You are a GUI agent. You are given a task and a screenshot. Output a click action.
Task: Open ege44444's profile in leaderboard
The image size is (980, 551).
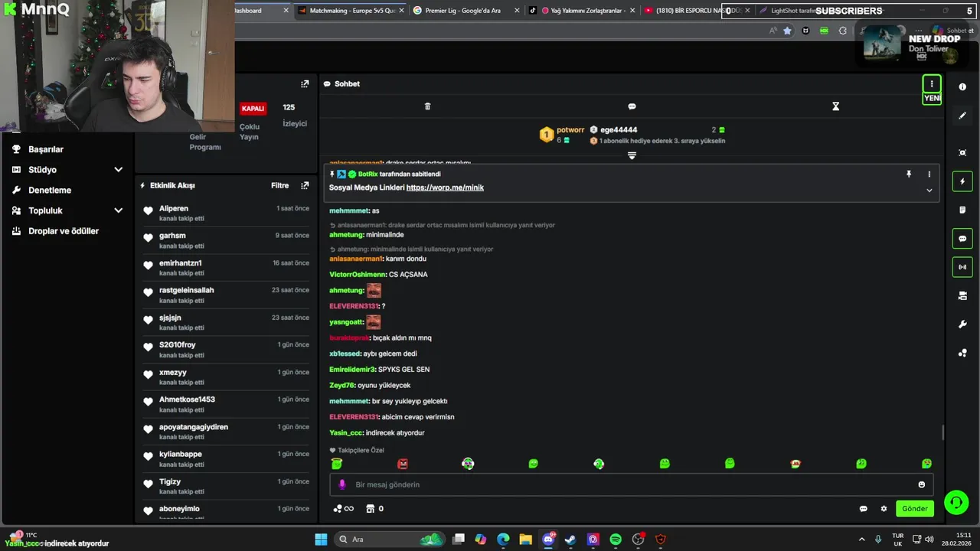[x=619, y=130]
